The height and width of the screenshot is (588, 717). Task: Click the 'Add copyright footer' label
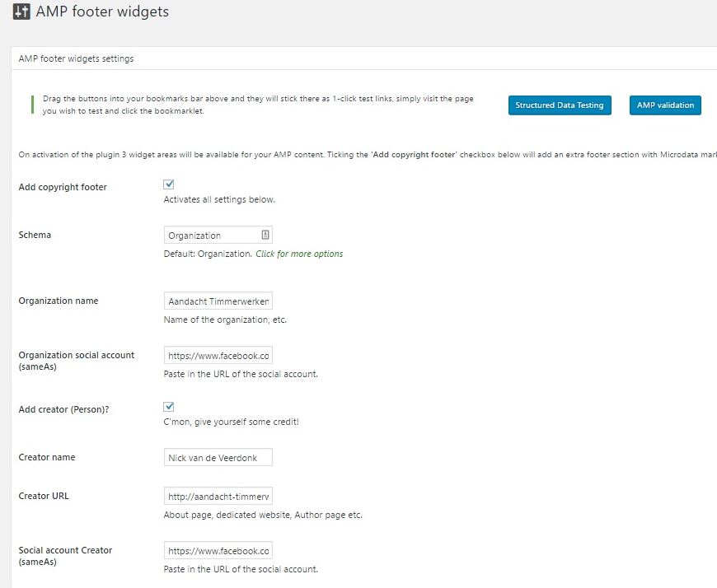pos(63,187)
